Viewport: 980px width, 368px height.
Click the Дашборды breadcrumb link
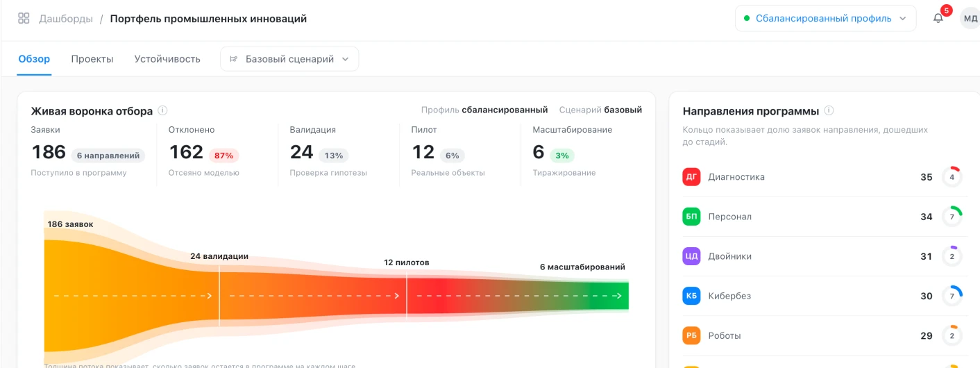pos(65,19)
